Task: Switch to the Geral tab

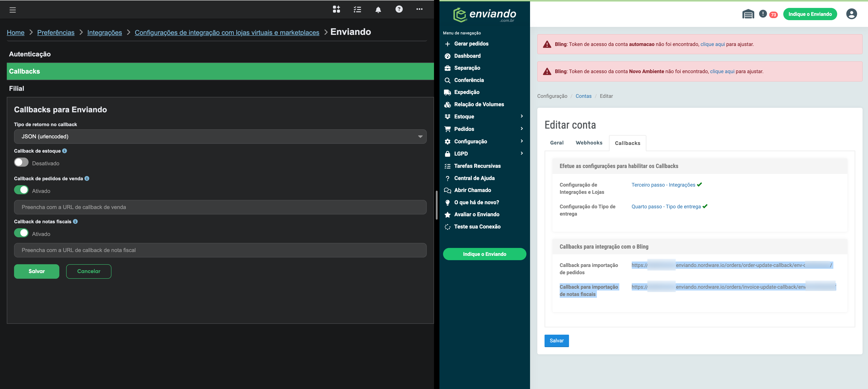Action: pos(557,143)
